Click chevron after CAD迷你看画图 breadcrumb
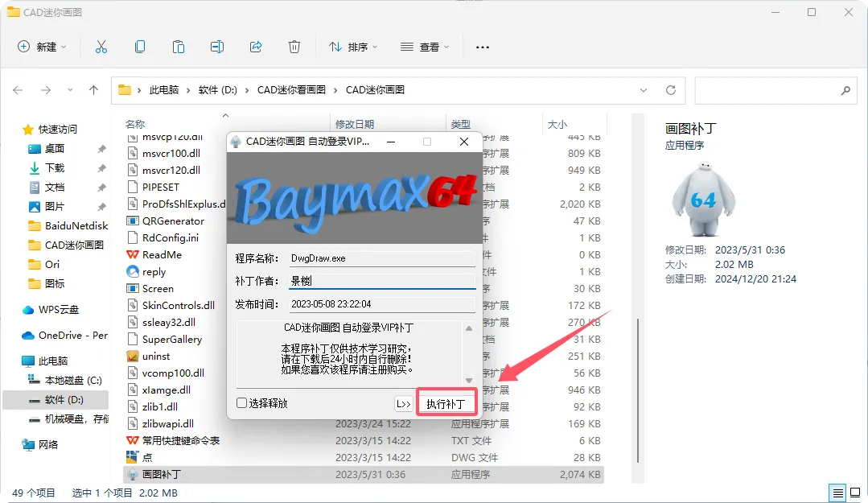 [x=335, y=90]
